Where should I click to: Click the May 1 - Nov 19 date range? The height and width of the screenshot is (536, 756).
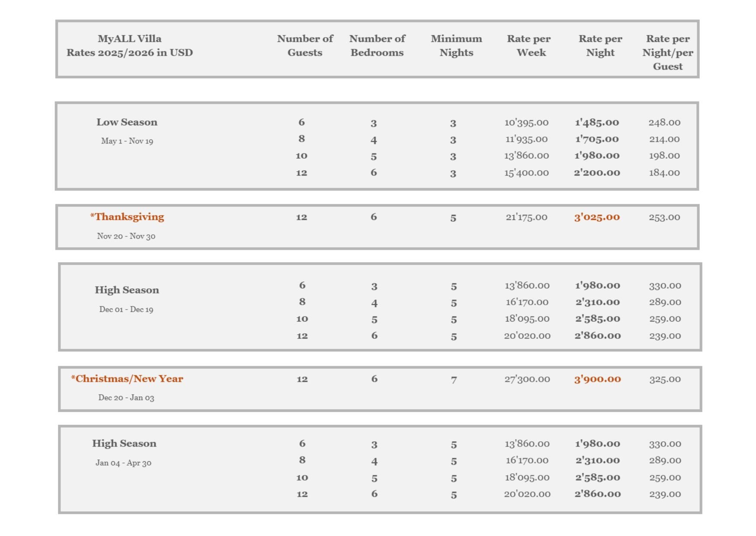click(127, 141)
